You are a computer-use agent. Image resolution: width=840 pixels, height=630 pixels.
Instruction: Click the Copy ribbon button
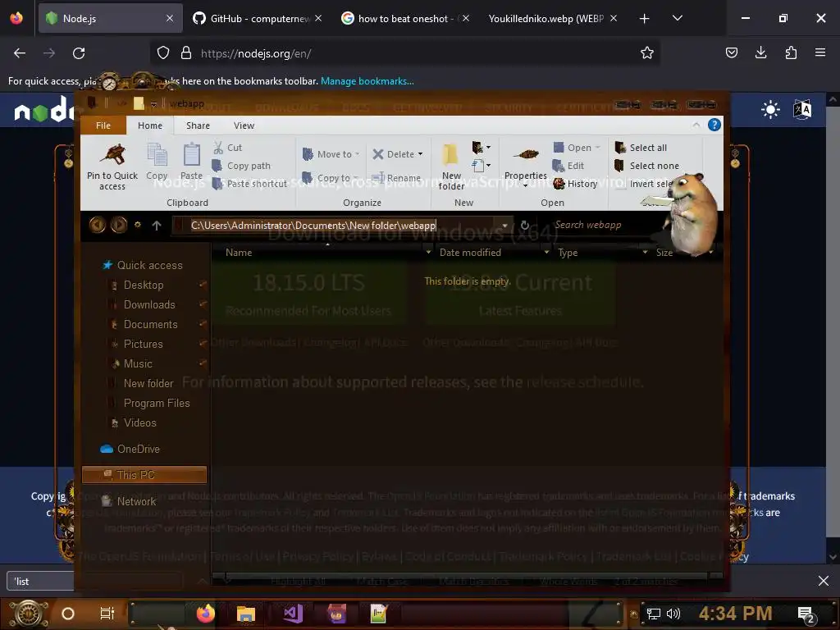click(x=157, y=162)
